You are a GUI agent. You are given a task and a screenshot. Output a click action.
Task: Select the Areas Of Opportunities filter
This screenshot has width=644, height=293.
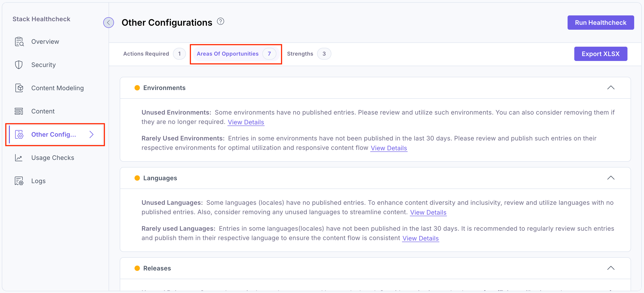[227, 53]
